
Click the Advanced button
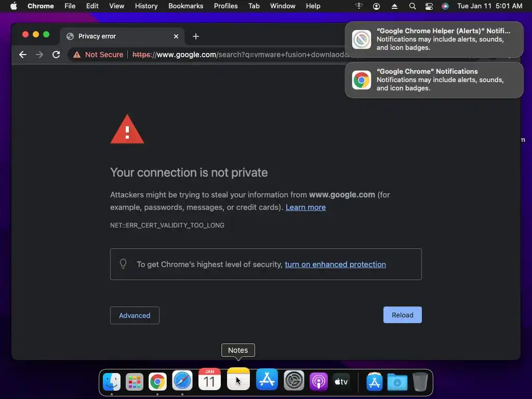pyautogui.click(x=135, y=315)
